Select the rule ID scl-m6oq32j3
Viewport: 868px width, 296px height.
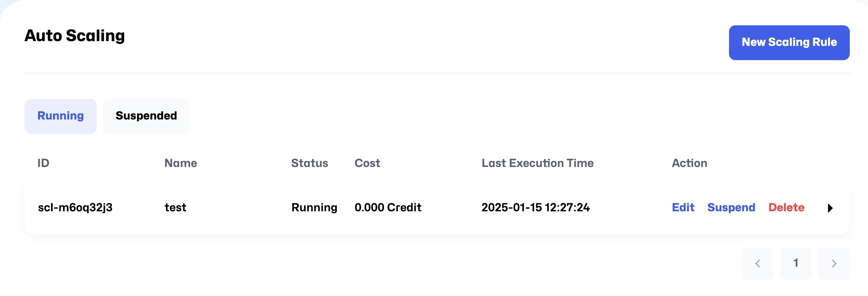coord(75,208)
